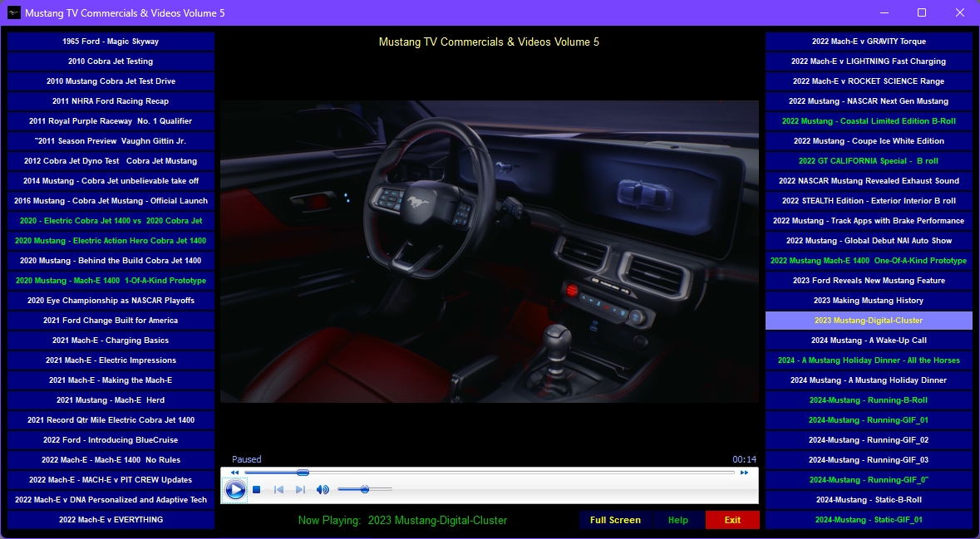Viewport: 980px width, 539px height.
Task: Select '2022 Mustang - Global Debut NAI Auto Show'
Action: click(x=869, y=241)
